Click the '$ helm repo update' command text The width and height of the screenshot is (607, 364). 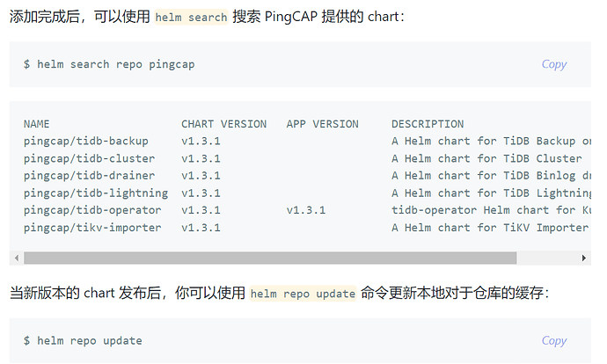tap(83, 340)
